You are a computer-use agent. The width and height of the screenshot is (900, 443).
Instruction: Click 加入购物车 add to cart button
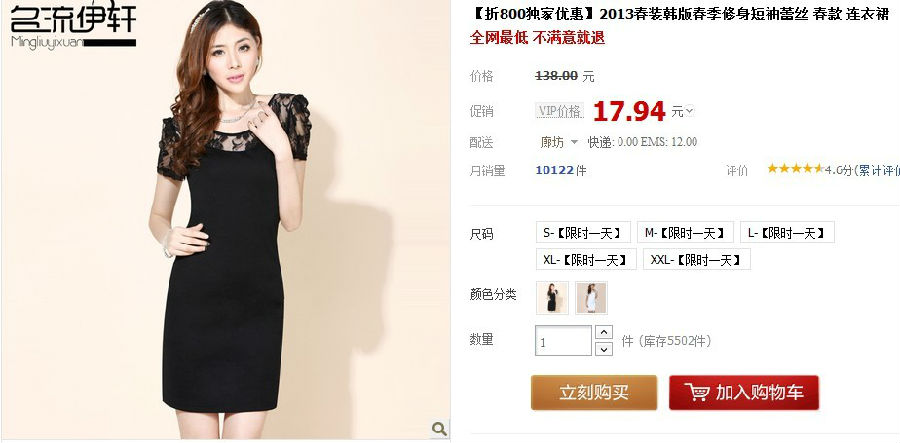744,393
